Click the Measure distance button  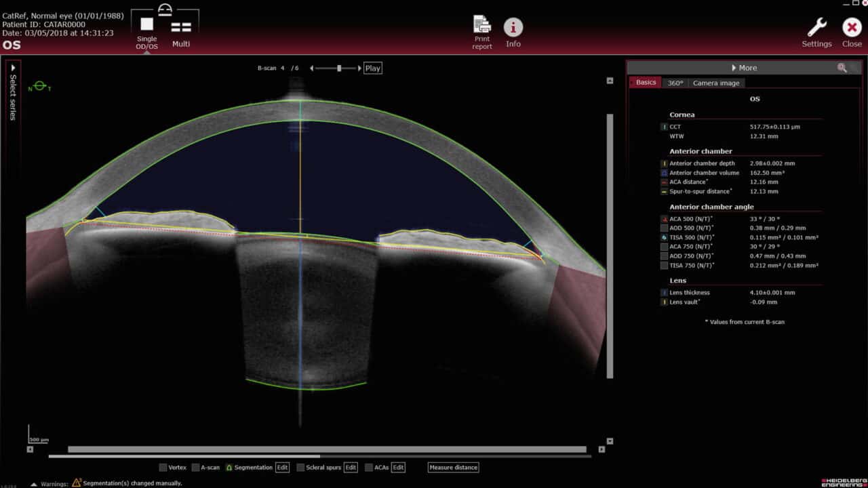click(x=453, y=468)
